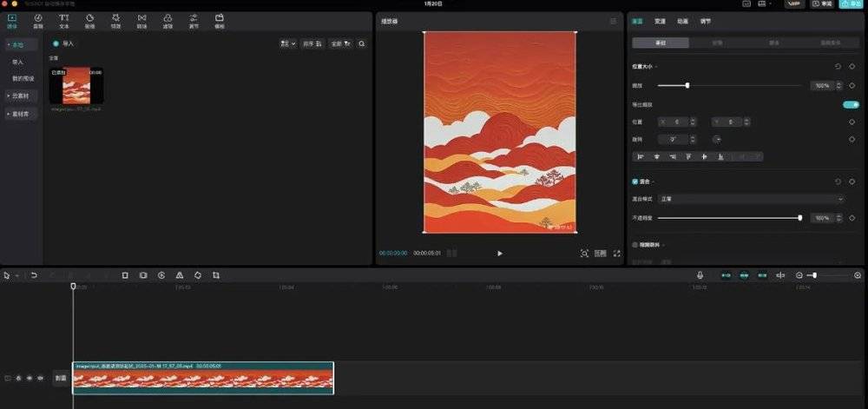Open the Audio panel in top toolbar
The height and width of the screenshot is (409, 868).
click(x=38, y=20)
